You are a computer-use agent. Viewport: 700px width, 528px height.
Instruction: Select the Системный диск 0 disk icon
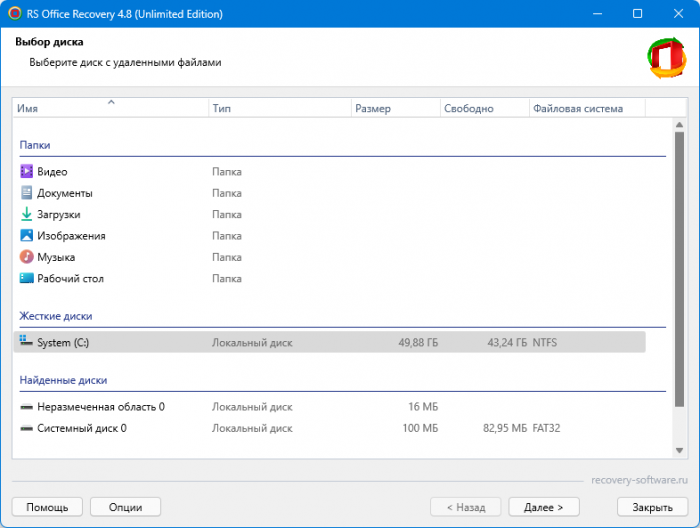pyautogui.click(x=26, y=428)
